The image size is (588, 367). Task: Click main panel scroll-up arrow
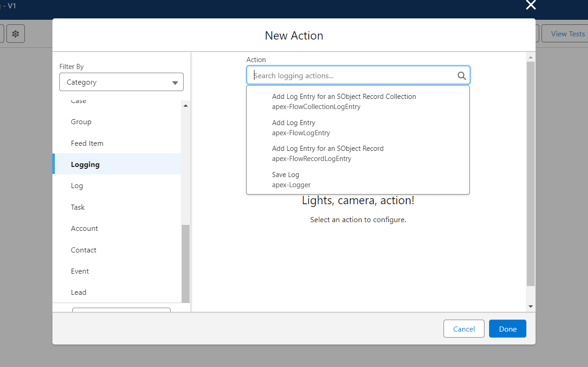click(x=530, y=57)
